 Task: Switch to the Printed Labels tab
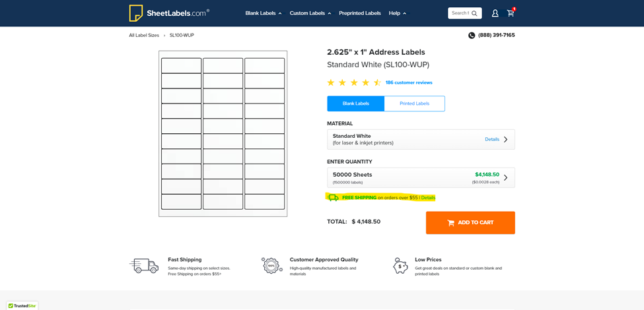tap(414, 104)
